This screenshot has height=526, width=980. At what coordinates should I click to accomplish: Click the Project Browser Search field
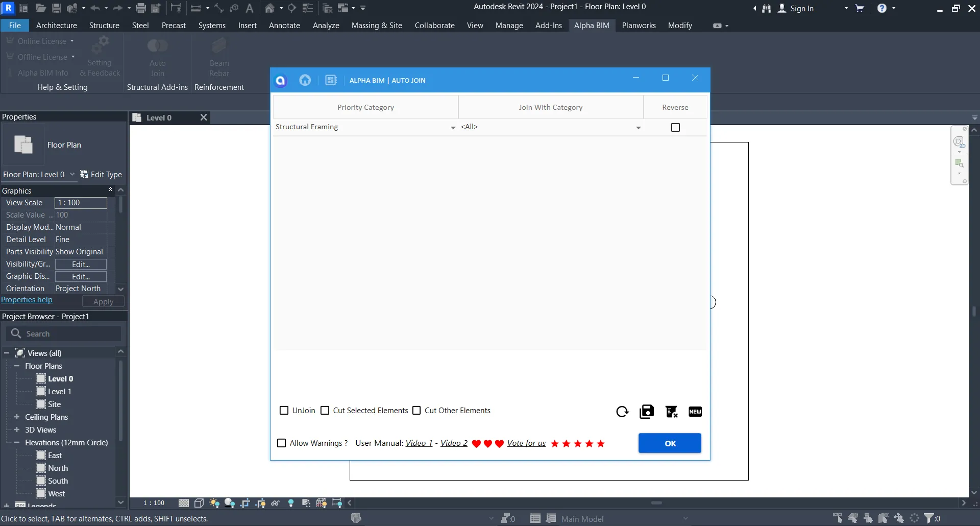(x=64, y=333)
